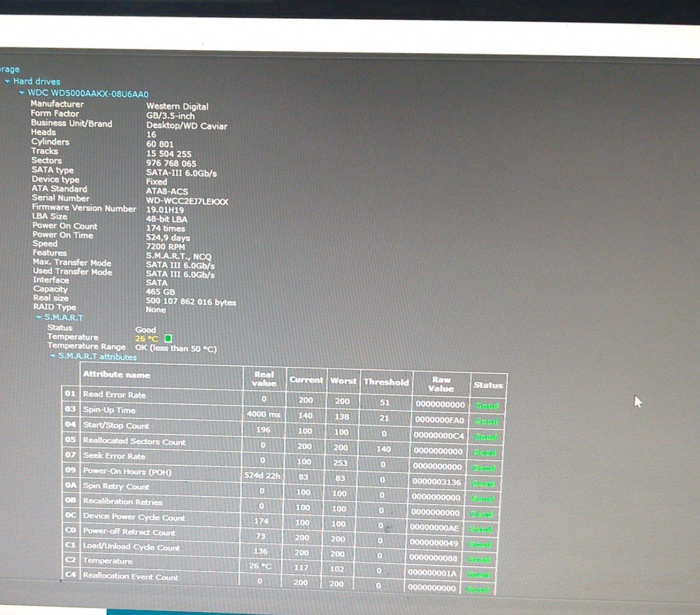This screenshot has height=615, width=700.
Task: Select the Reallocated Sectors Count row
Action: point(134,441)
